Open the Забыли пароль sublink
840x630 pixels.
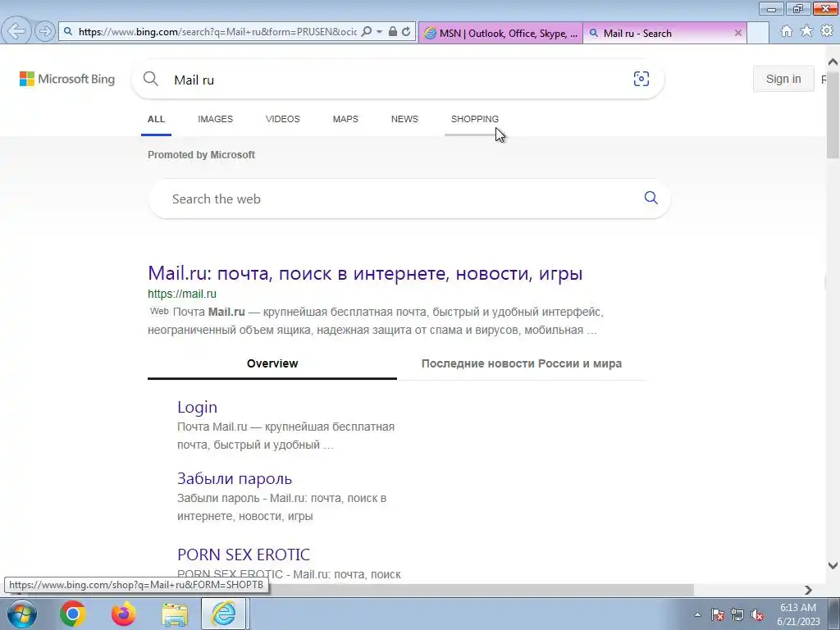235,478
